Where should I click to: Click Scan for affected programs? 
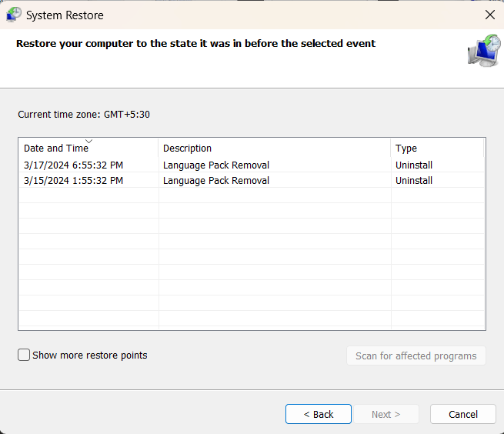tap(416, 356)
